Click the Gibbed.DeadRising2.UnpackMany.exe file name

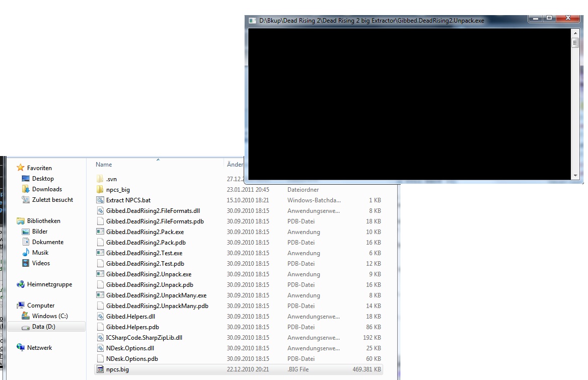157,295
